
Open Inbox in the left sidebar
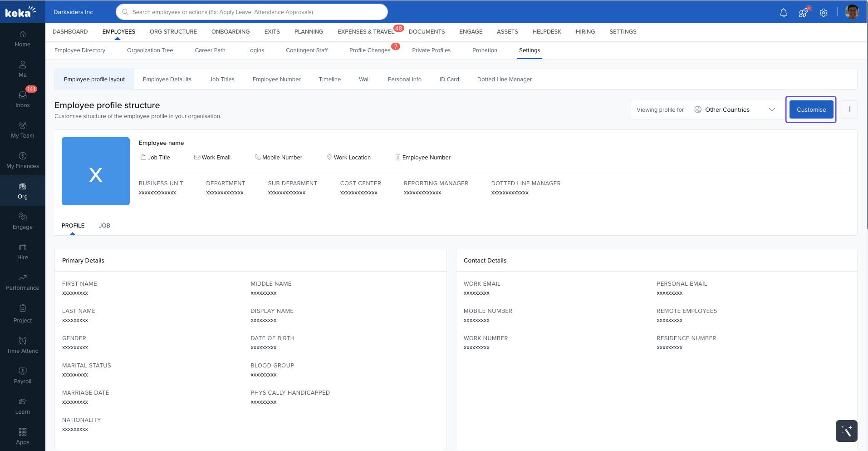[23, 99]
